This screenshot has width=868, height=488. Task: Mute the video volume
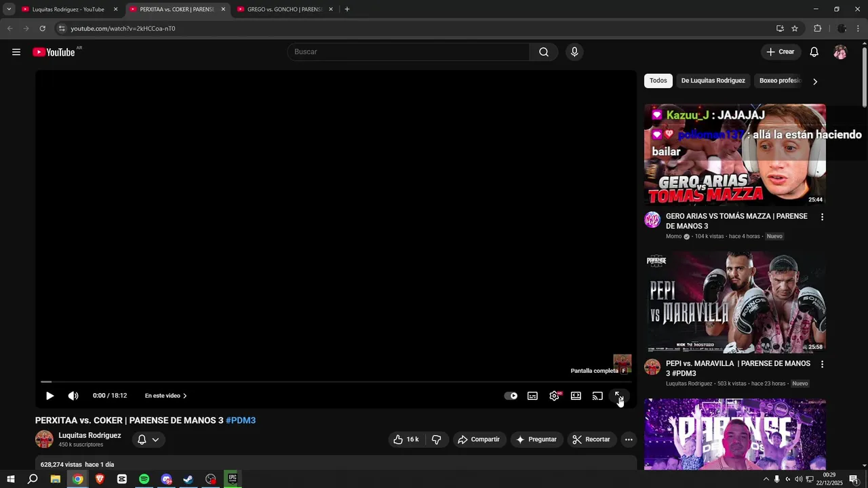point(73,396)
